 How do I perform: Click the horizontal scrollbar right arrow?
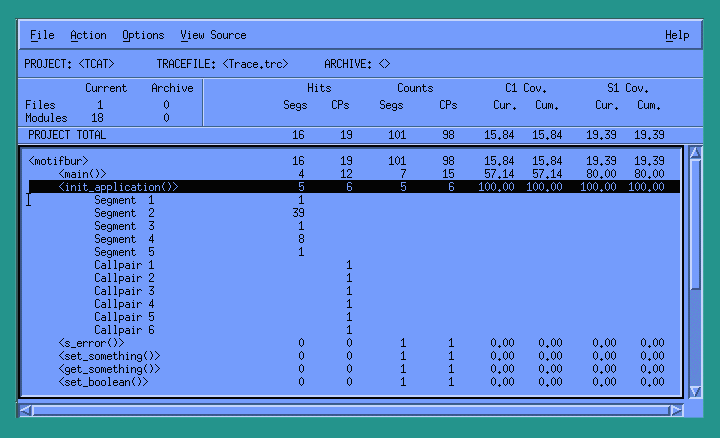[677, 410]
